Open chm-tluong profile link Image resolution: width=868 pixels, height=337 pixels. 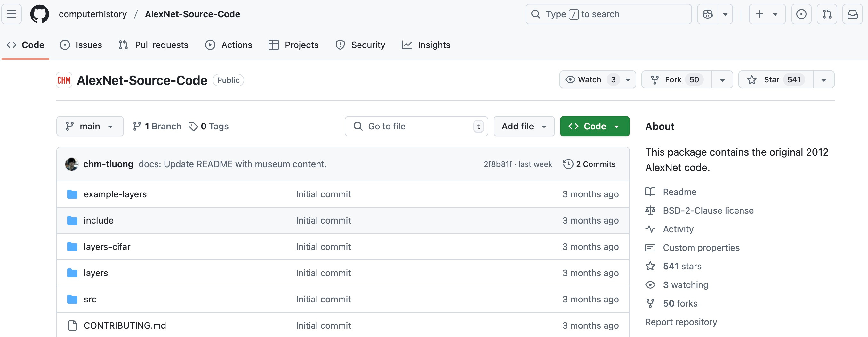(108, 164)
